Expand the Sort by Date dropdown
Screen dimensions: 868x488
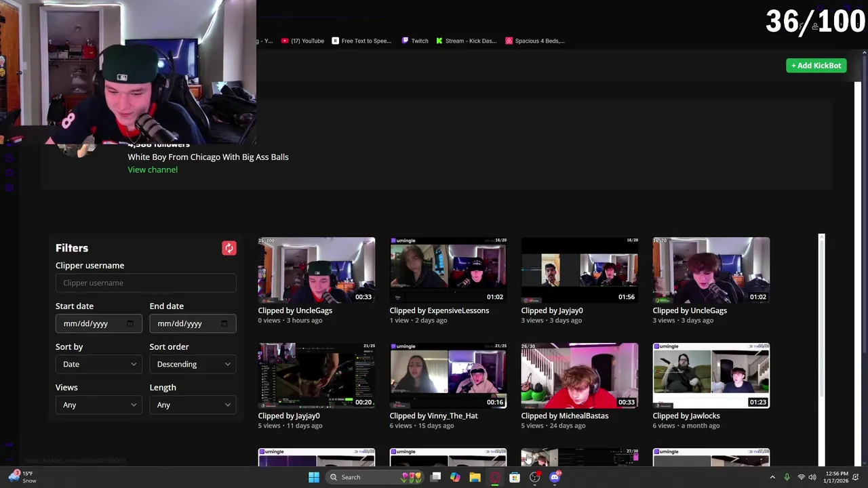pyautogui.click(x=98, y=364)
